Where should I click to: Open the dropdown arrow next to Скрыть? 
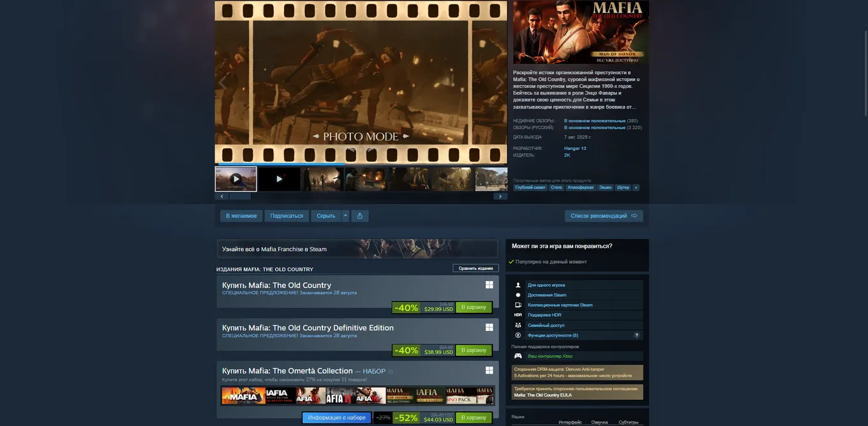click(x=345, y=216)
